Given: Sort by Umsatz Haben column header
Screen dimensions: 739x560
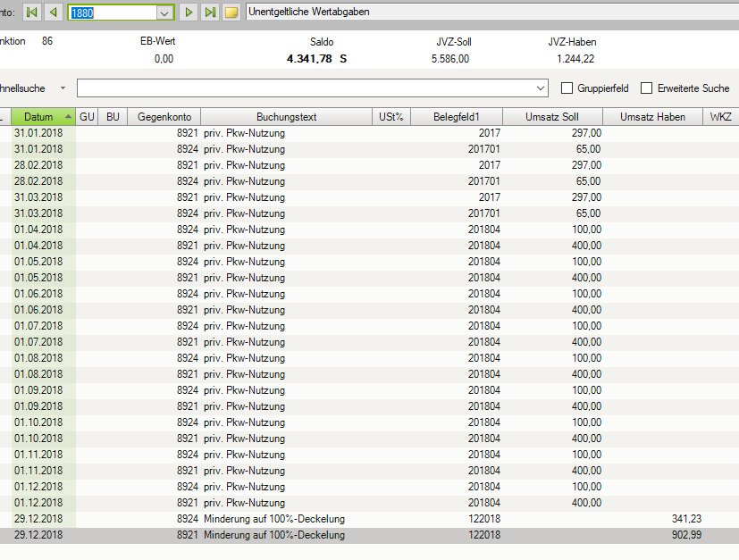Looking at the screenshot, I should click(652, 117).
